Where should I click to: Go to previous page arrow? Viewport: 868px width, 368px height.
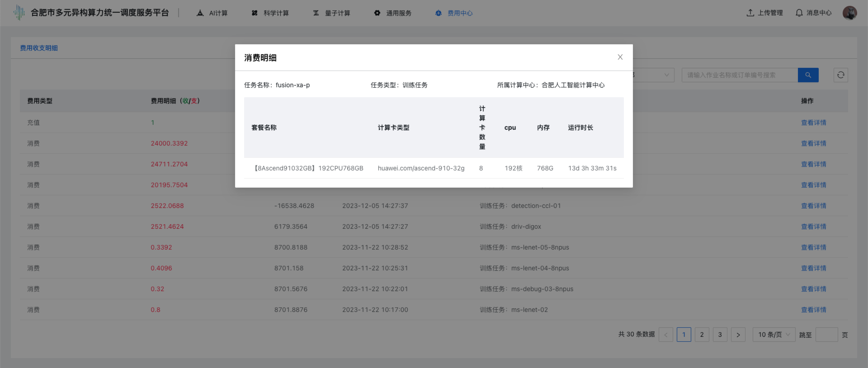pos(665,335)
